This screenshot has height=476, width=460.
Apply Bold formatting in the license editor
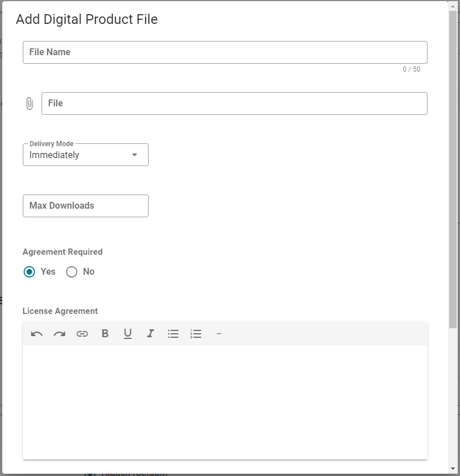point(105,334)
